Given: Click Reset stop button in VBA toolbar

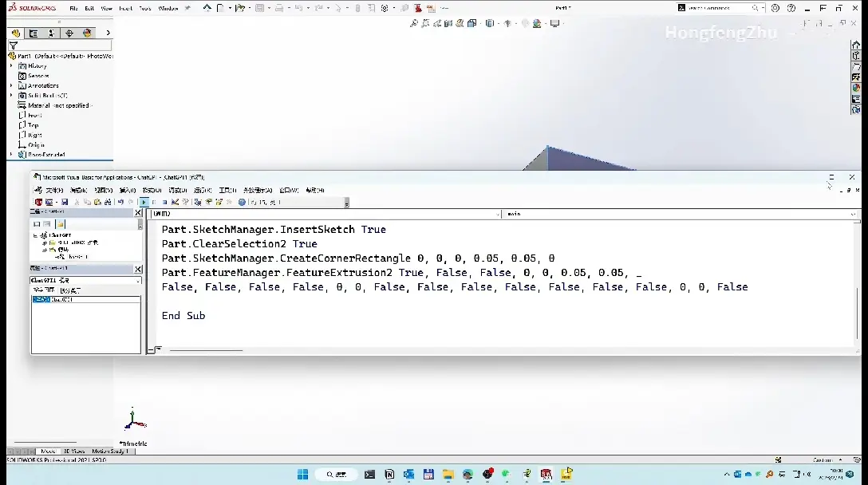Looking at the screenshot, I should click(164, 202).
